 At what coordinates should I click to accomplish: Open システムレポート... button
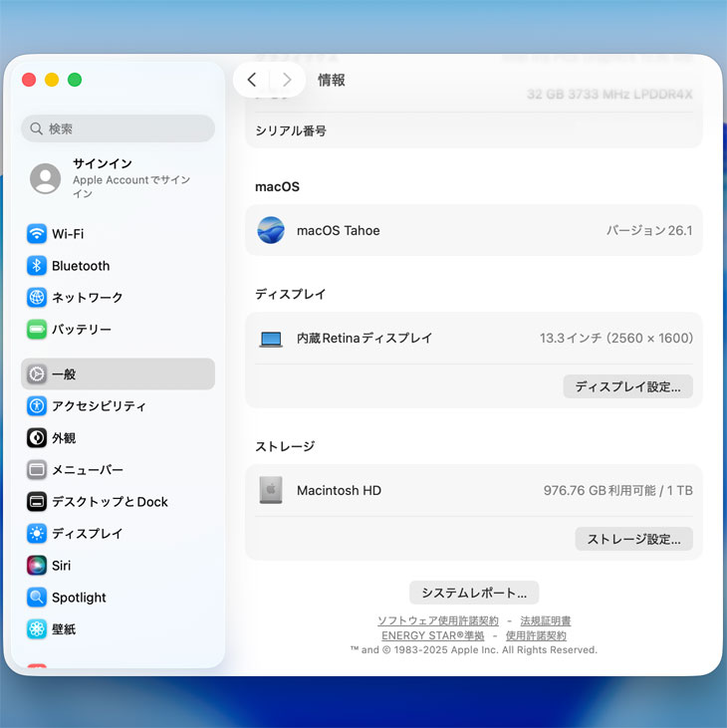pos(474,593)
